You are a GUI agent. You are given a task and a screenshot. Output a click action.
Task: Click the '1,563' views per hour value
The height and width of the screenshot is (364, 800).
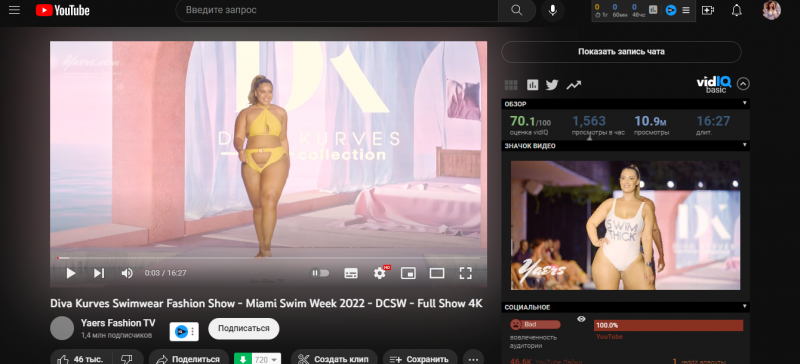pos(589,122)
